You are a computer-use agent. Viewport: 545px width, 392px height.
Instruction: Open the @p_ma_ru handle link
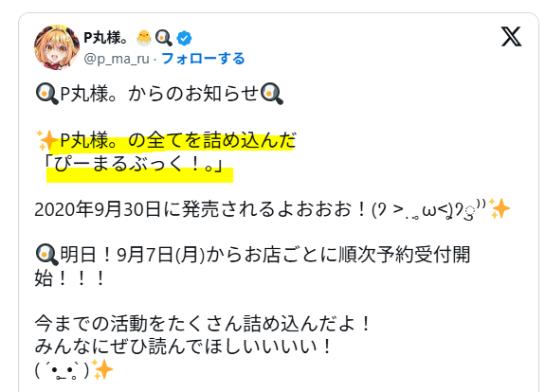[x=117, y=59]
